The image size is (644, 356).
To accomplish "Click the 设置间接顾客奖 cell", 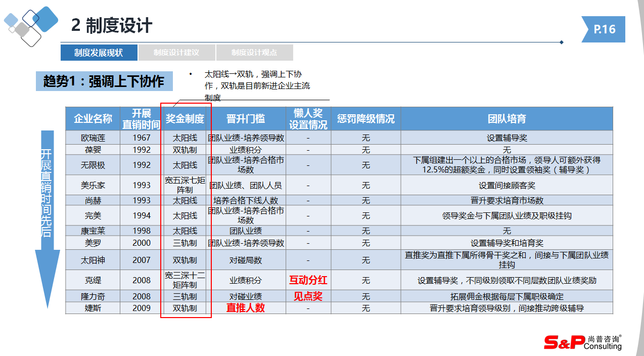I will [507, 185].
